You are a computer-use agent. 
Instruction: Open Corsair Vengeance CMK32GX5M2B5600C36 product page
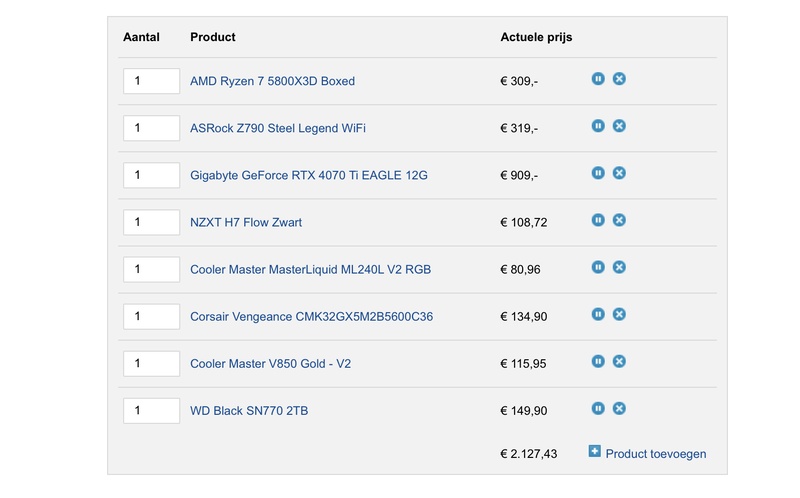click(x=311, y=317)
